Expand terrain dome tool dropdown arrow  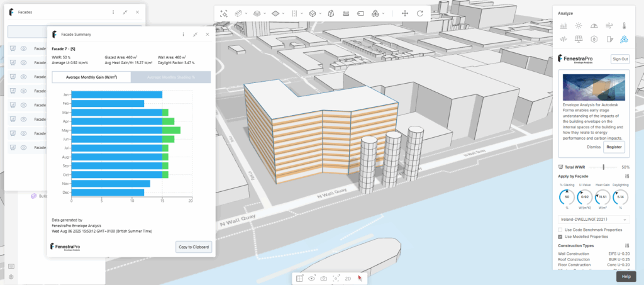click(265, 14)
